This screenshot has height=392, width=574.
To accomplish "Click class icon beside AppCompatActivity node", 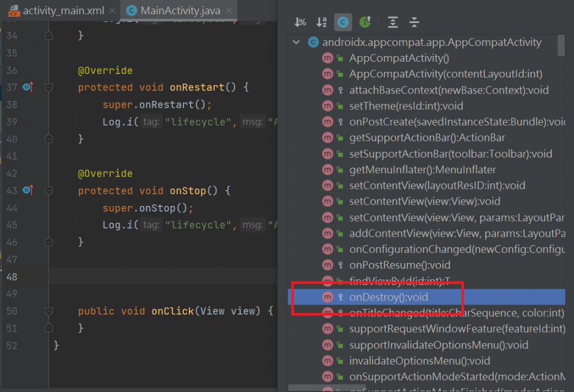I will pyautogui.click(x=313, y=43).
